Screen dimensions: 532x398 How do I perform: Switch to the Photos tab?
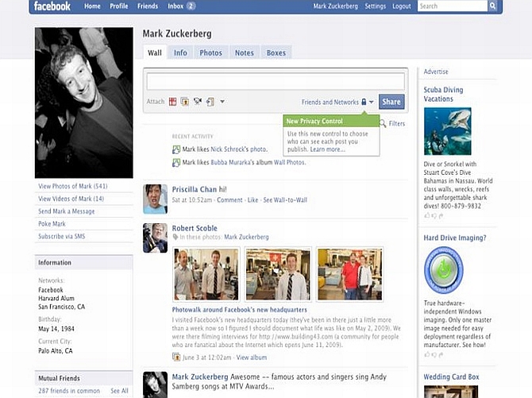click(x=210, y=52)
